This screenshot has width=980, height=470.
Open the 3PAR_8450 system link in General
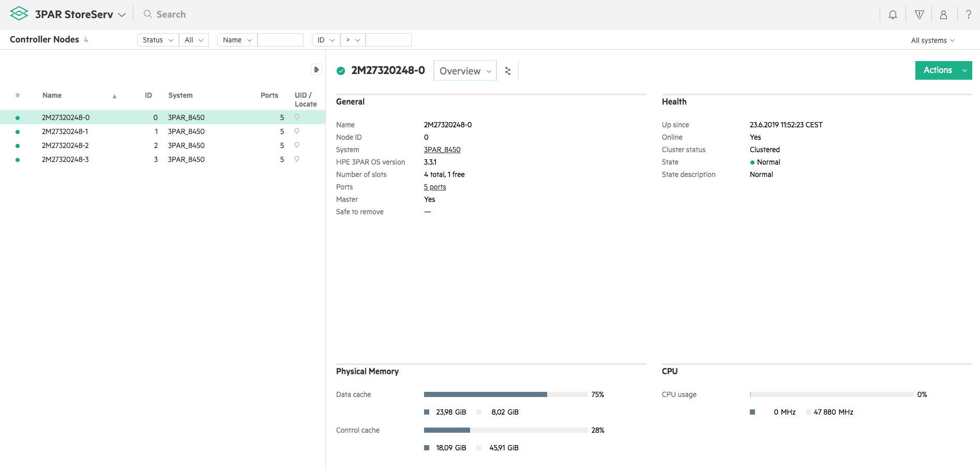point(442,150)
